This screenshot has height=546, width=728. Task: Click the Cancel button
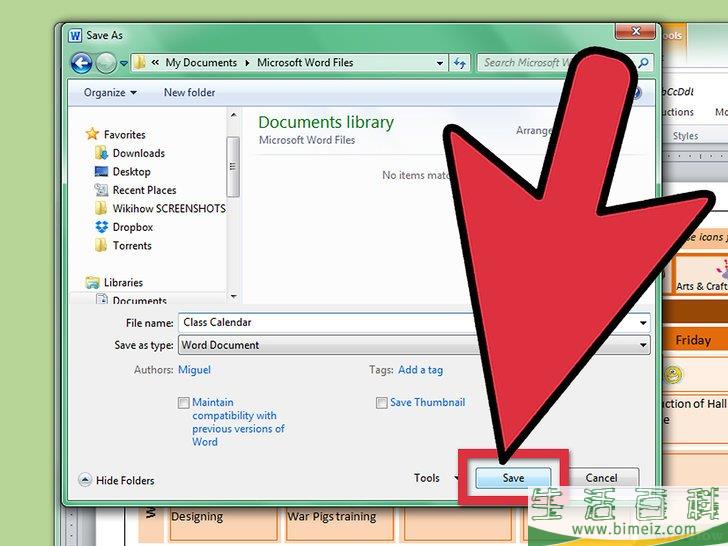coord(601,478)
